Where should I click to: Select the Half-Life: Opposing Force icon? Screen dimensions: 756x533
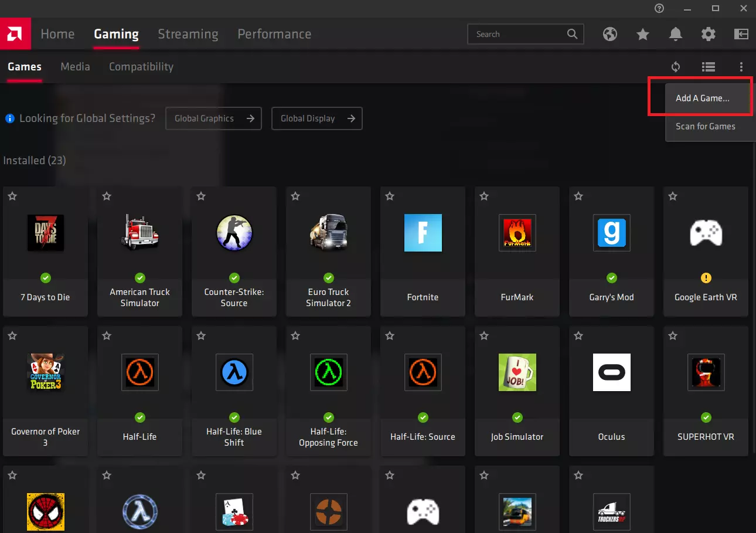[328, 372]
